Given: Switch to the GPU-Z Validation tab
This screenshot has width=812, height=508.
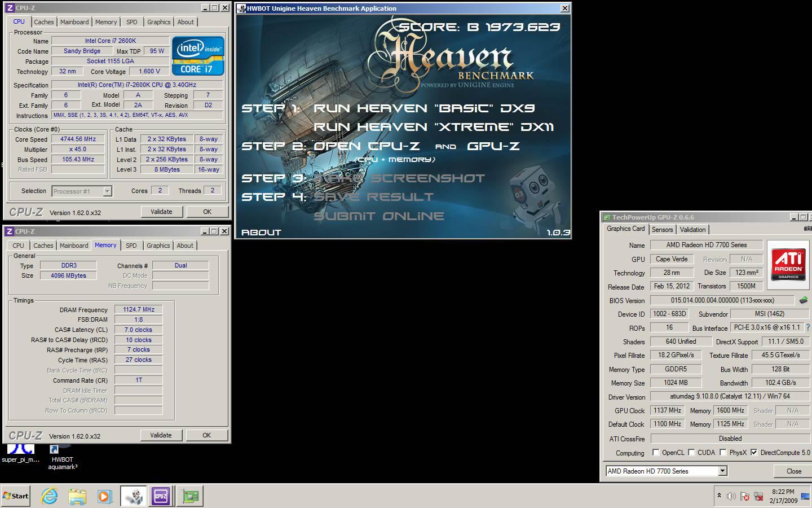Looking at the screenshot, I should tap(692, 230).
